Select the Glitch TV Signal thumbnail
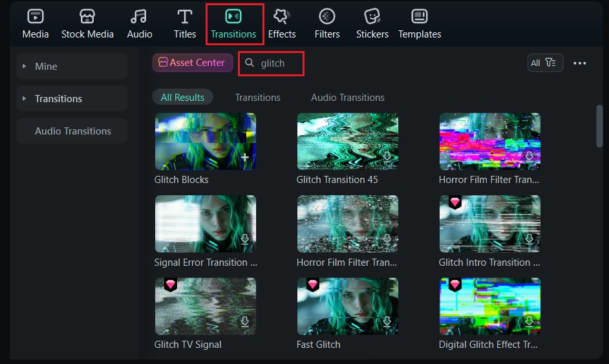 tap(206, 306)
